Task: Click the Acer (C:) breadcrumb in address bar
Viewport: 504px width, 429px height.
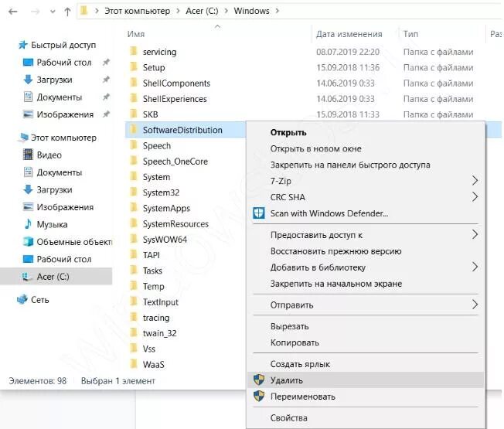Action: click(x=201, y=12)
